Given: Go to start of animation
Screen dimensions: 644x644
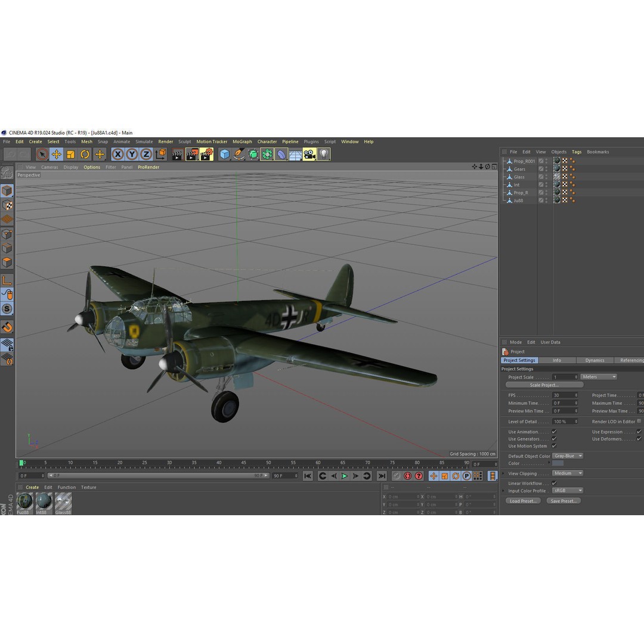Looking at the screenshot, I should [308, 476].
